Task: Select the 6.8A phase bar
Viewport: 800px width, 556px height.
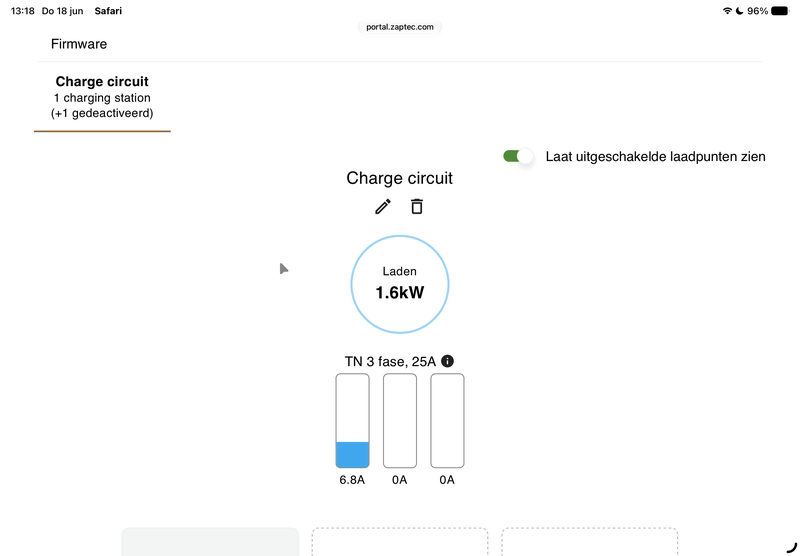Action: pyautogui.click(x=352, y=421)
